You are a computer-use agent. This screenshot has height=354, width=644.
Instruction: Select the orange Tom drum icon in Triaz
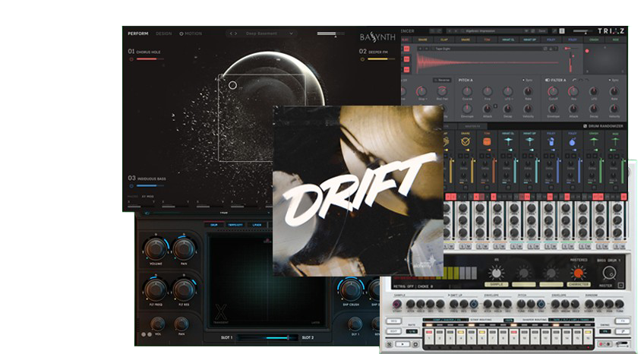487,141
